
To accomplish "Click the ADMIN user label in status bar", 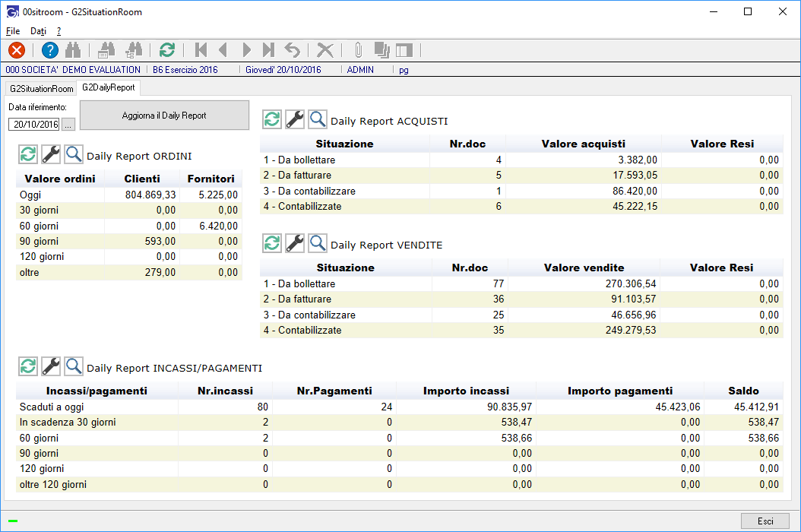I will point(360,70).
